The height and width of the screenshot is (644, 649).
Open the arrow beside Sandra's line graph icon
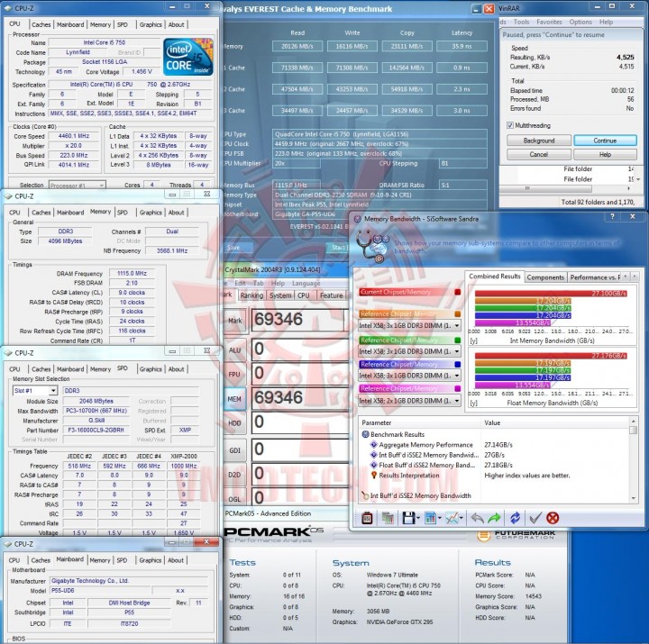pos(462,518)
